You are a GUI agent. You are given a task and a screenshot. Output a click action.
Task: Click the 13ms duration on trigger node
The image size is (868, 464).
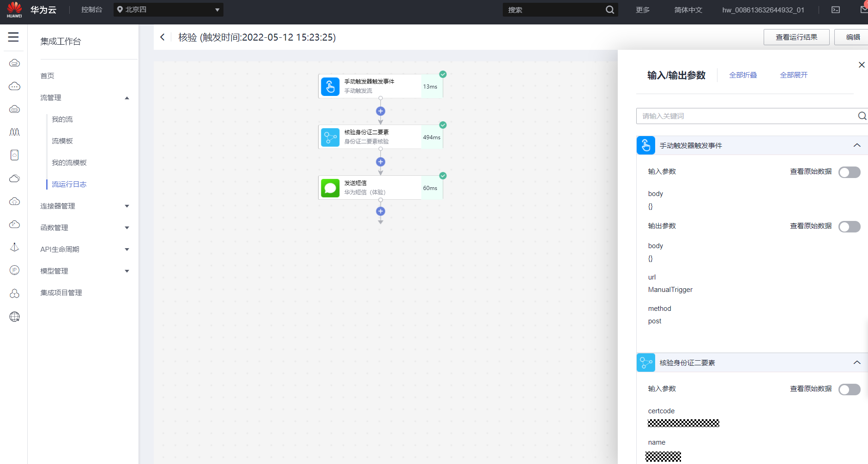(x=430, y=87)
